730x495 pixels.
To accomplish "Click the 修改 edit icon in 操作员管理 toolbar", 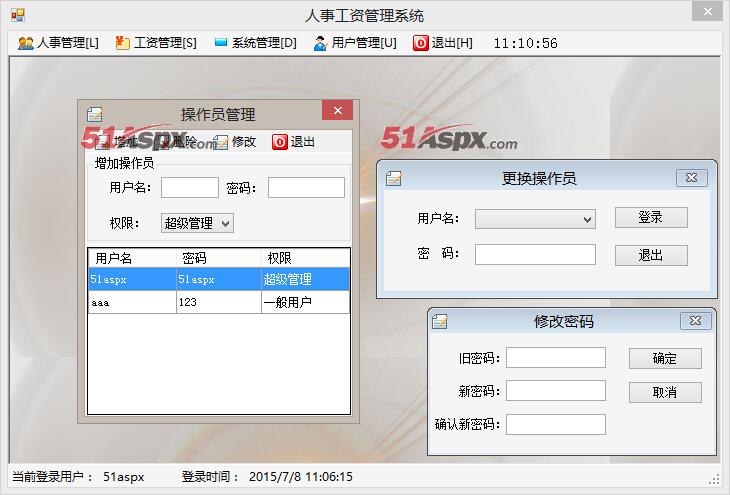I will 221,142.
